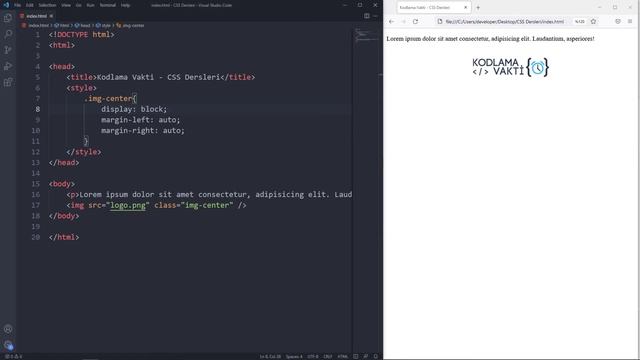Change the HTML language mode
Viewport: 640px width, 360px height.
click(342, 356)
